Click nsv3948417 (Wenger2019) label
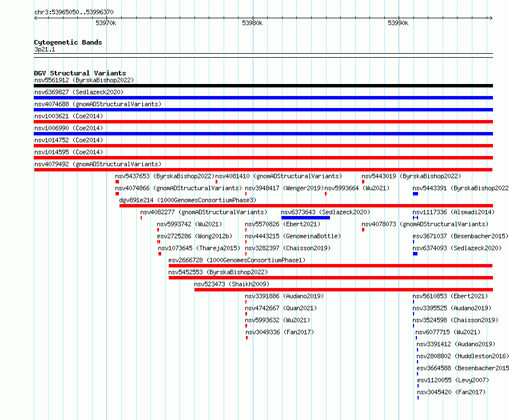Screen dimensions: 509x420 click(284, 188)
